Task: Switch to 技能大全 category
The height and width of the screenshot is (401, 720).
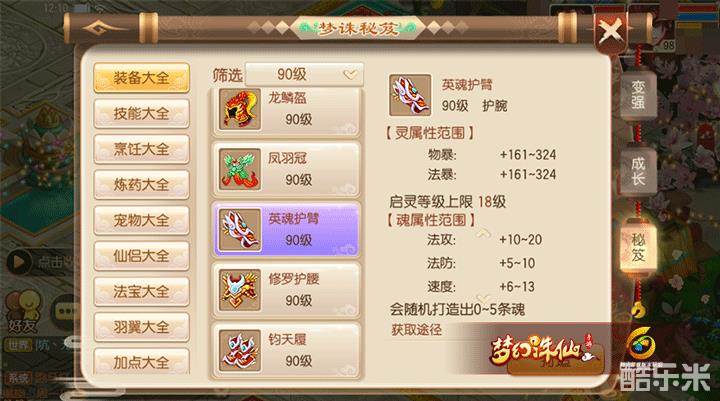Action: 141,113
